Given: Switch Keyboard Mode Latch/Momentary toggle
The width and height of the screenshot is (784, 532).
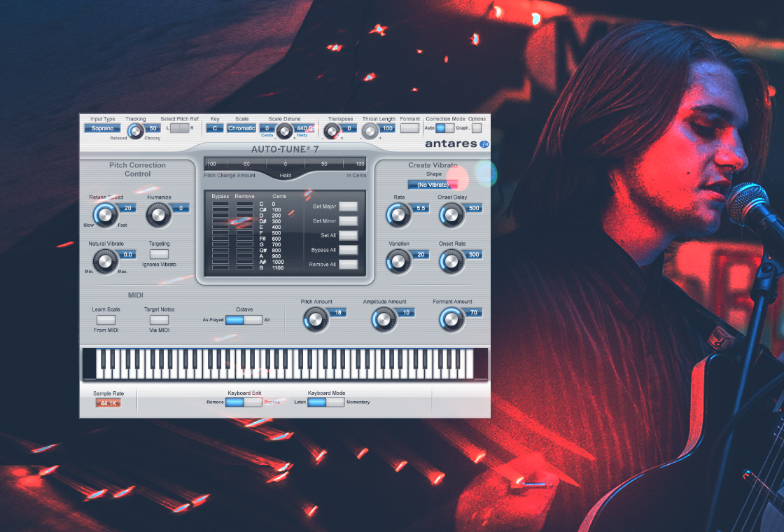Looking at the screenshot, I should (x=325, y=402).
